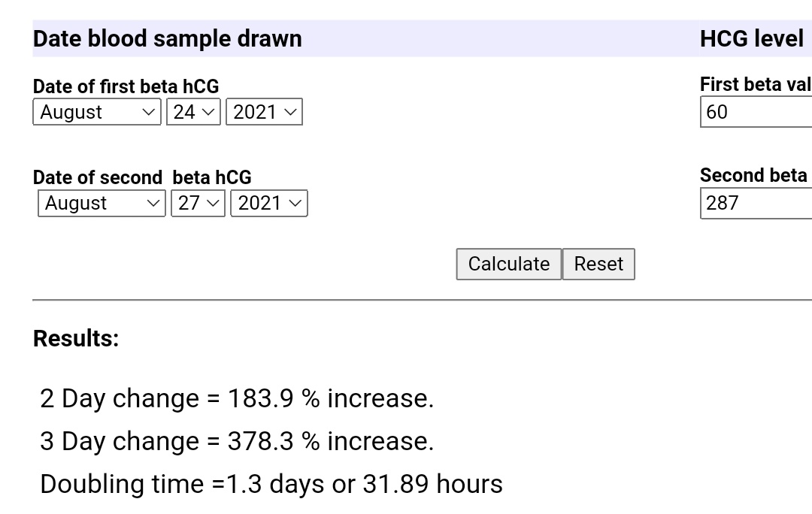Click the 'Second beta' value label
The width and height of the screenshot is (812, 514).
click(x=753, y=175)
